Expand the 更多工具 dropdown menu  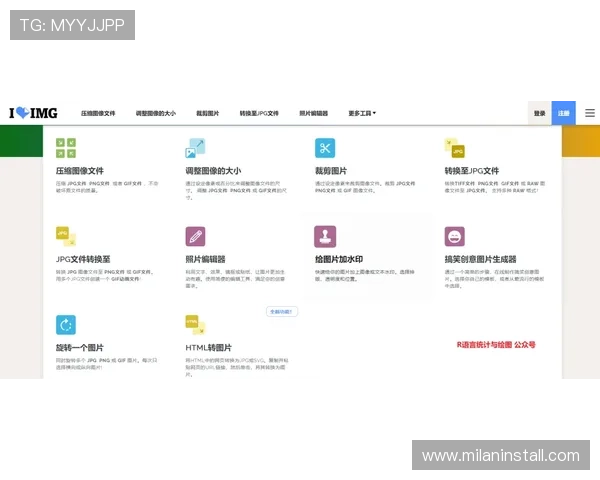(x=362, y=113)
